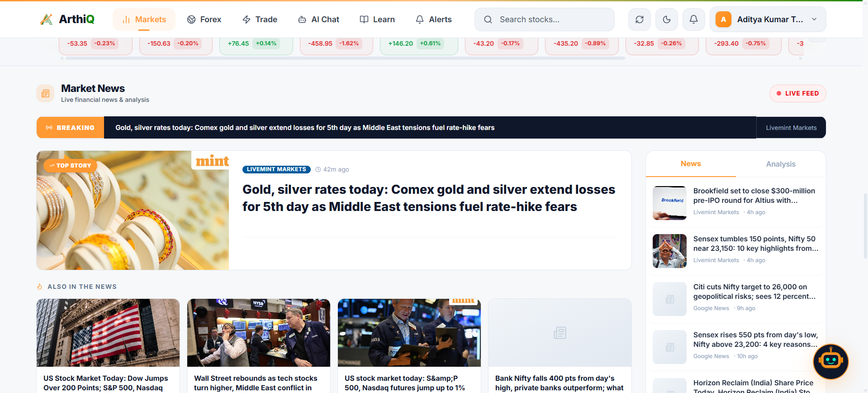Open Horizon Reclaim Share Price article
The width and height of the screenshot is (868, 393).
click(753, 387)
